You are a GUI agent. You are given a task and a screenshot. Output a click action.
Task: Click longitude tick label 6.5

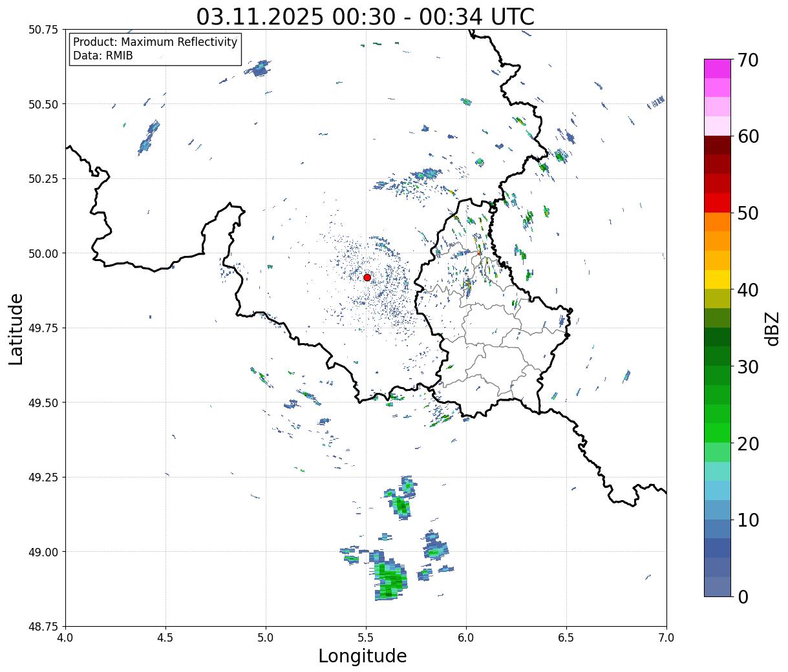pos(566,638)
